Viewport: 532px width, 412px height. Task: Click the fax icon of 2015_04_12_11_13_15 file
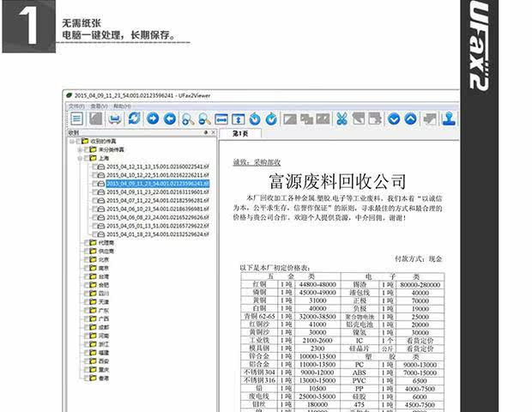pos(101,167)
